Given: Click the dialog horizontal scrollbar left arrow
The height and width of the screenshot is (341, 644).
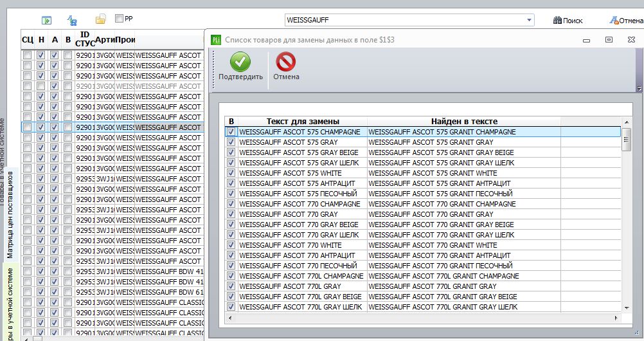Looking at the screenshot, I should (x=229, y=318).
